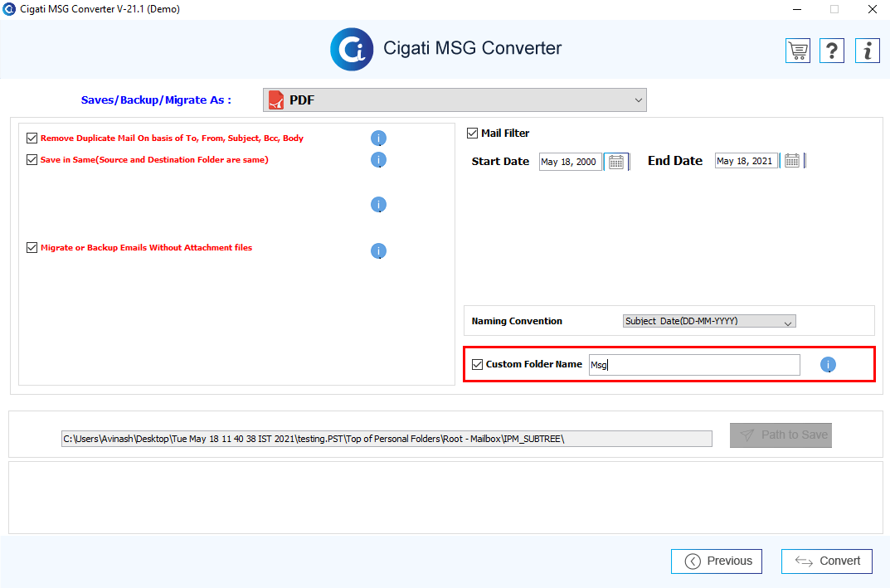The image size is (890, 588).
Task: Click the destination path text field
Action: click(387, 439)
